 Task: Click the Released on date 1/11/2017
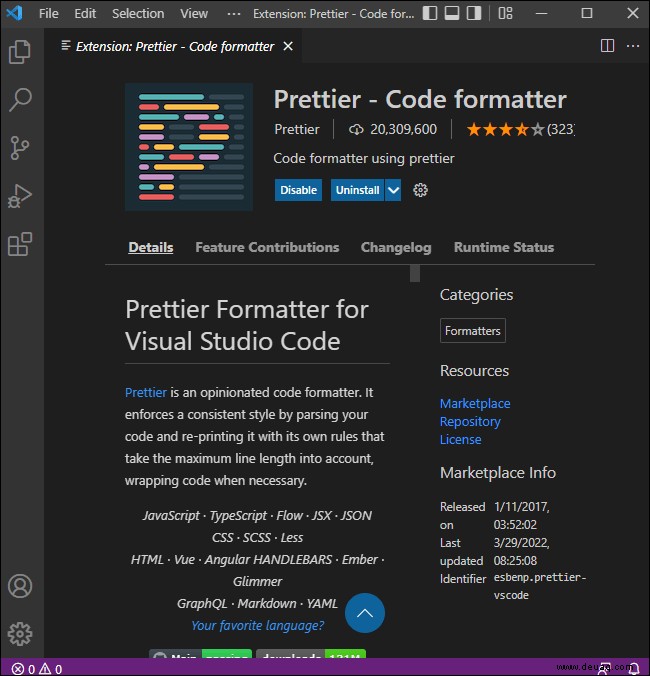click(522, 515)
